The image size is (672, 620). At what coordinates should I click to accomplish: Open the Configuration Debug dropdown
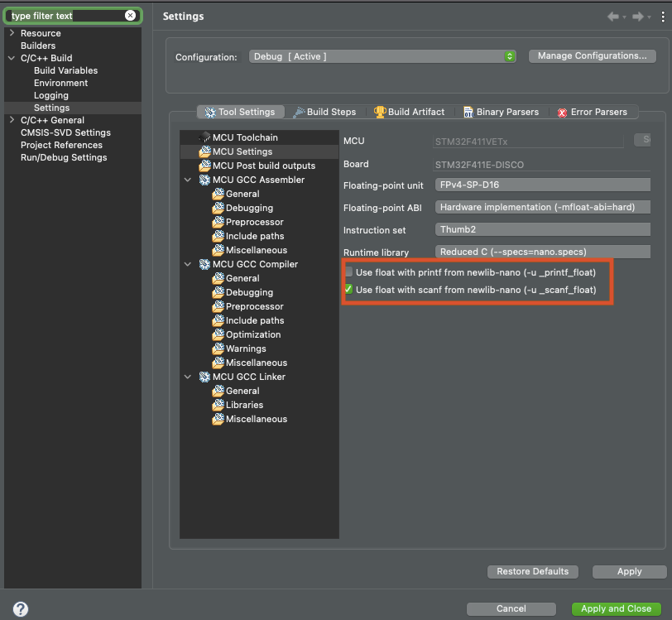tap(382, 56)
